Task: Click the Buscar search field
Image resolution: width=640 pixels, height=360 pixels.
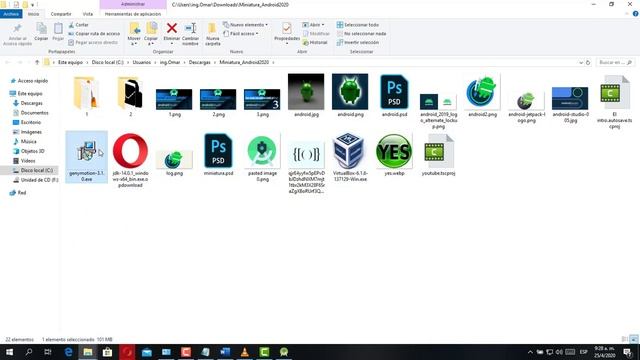Action: coord(615,62)
